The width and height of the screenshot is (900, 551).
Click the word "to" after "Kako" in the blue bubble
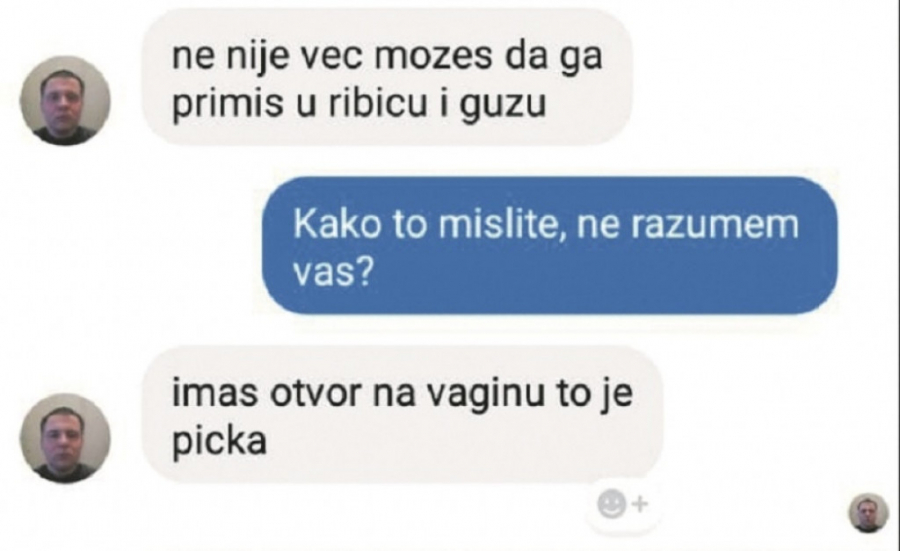(x=410, y=224)
